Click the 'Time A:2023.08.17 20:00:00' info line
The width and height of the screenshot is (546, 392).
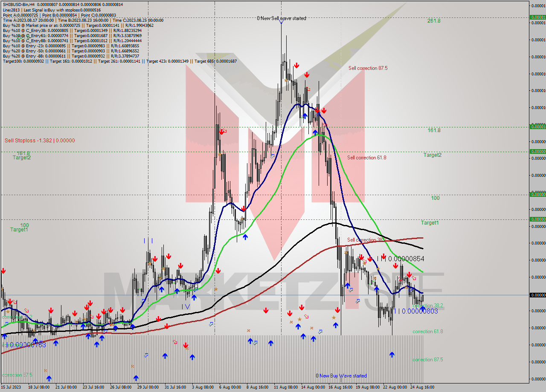[x=83, y=20]
